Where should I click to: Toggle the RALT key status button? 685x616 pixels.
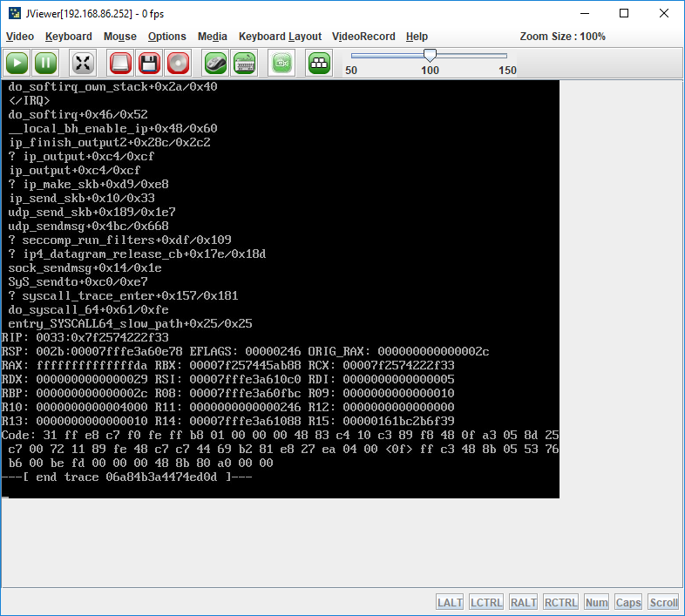point(524,602)
